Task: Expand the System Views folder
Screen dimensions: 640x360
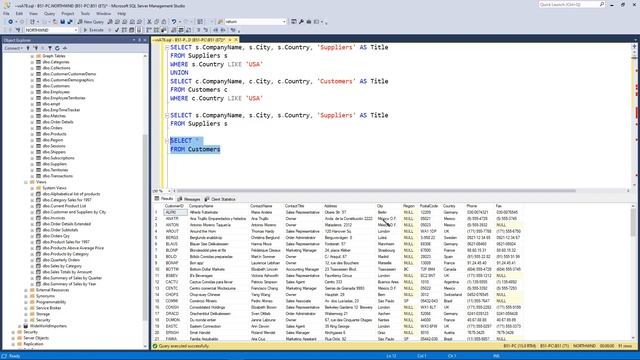Action: pos(32,188)
